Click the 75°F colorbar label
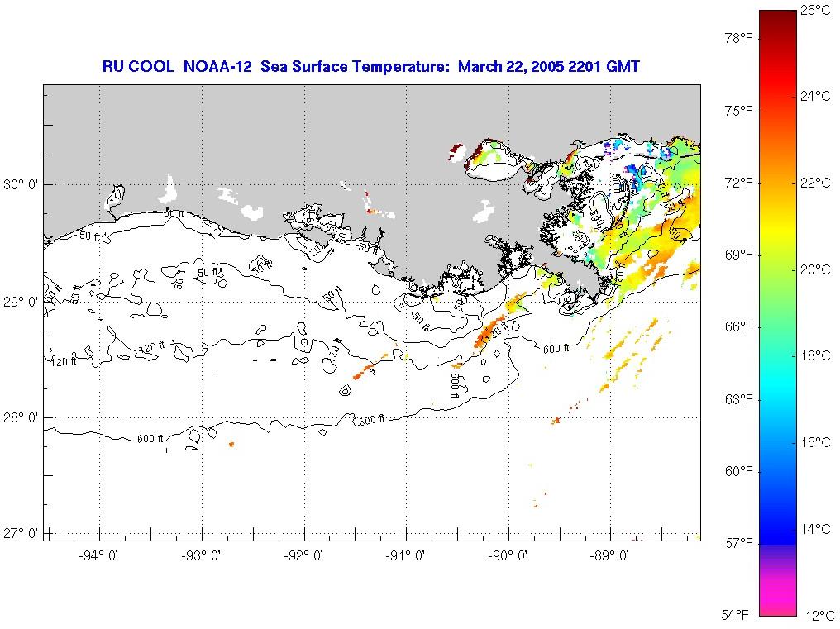Image resolution: width=840 pixels, height=629 pixels. [x=738, y=111]
